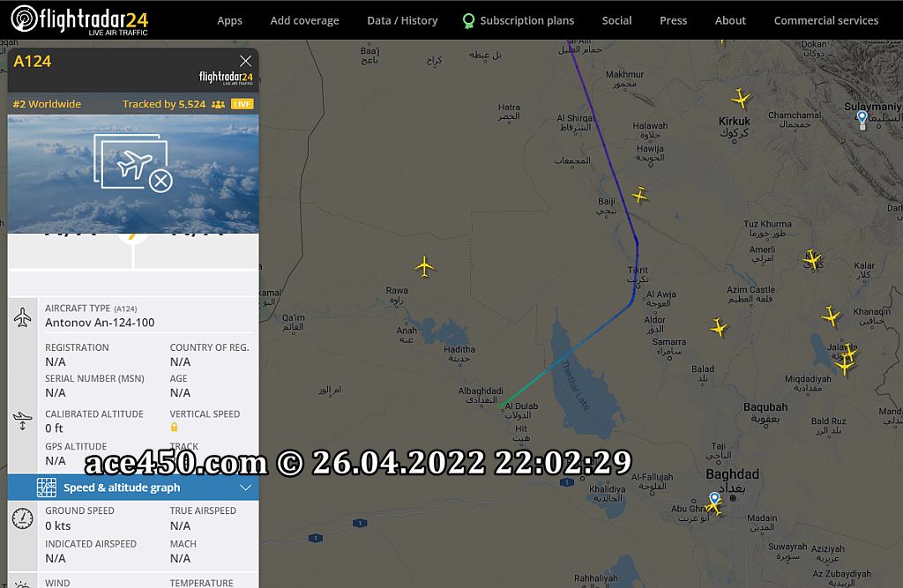Click the locked Vertical Speed padlock icon
This screenshot has width=903, height=588.
click(x=174, y=428)
